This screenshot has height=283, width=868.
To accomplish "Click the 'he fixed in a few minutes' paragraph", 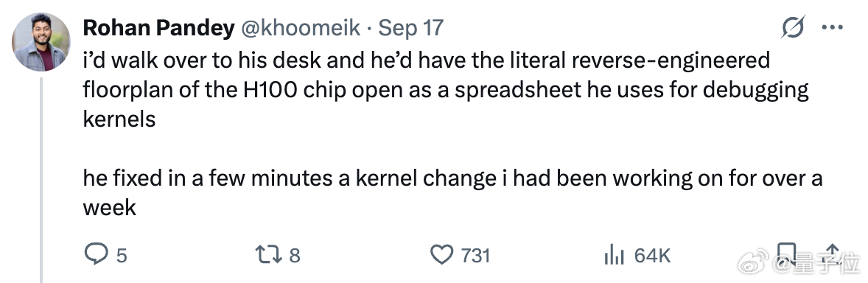I will pos(453,193).
